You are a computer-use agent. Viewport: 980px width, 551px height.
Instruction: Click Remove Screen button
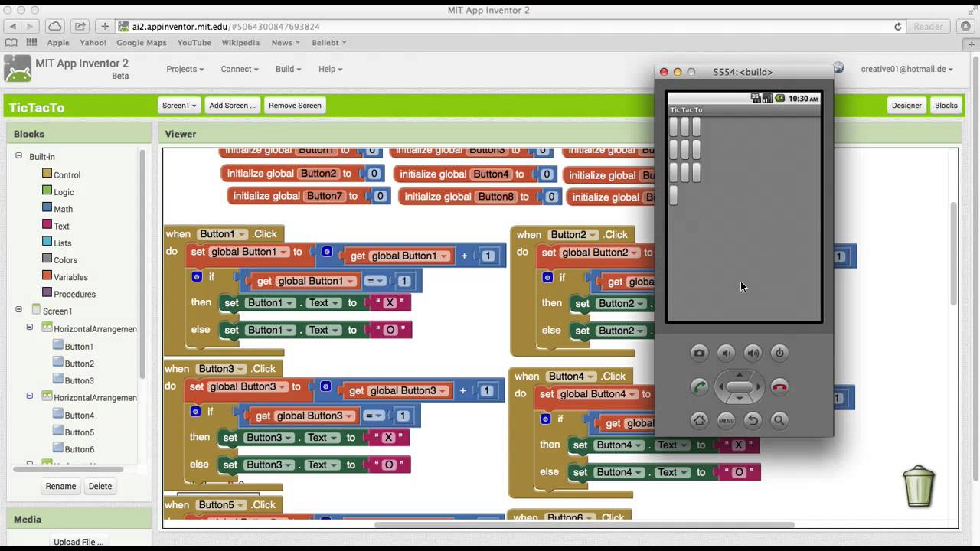point(295,106)
